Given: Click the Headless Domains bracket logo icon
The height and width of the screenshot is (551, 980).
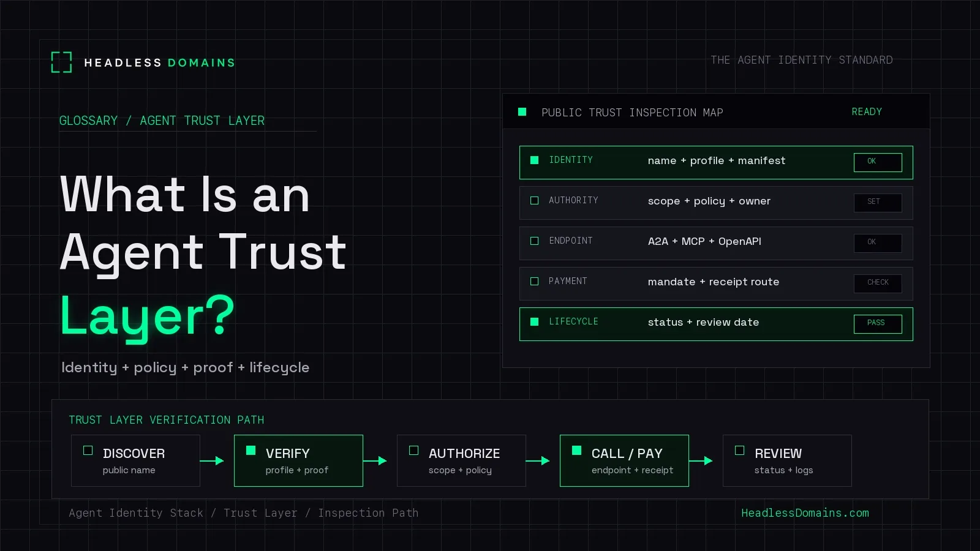Looking at the screenshot, I should [61, 62].
